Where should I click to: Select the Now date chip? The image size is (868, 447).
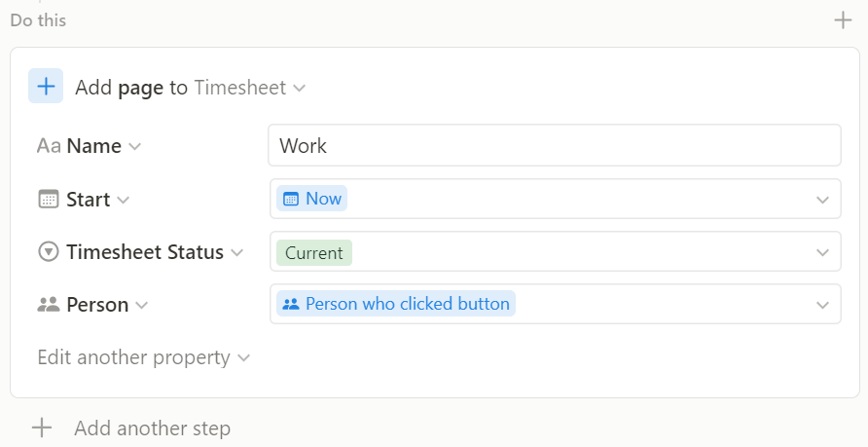311,199
